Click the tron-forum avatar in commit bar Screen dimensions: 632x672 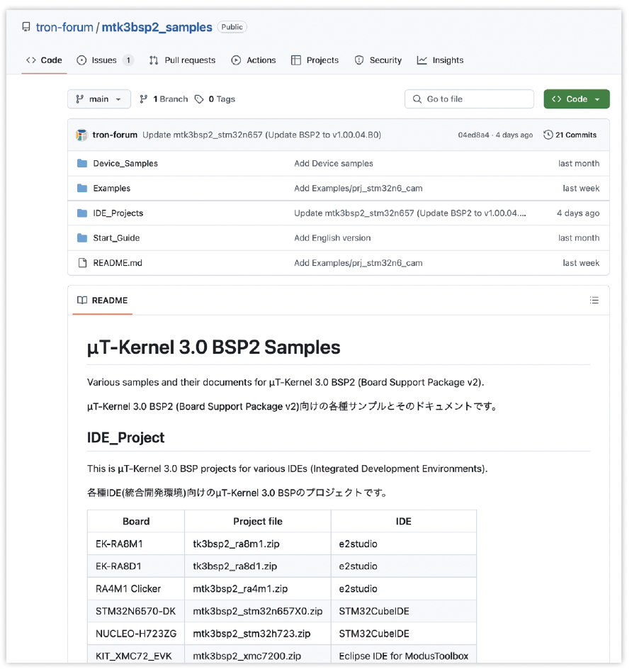pos(82,135)
